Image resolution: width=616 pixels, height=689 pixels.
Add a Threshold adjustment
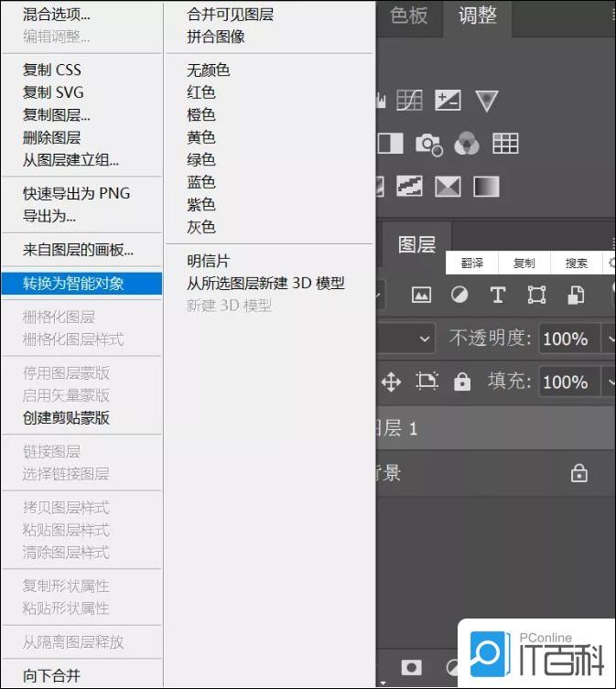pyautogui.click(x=409, y=186)
